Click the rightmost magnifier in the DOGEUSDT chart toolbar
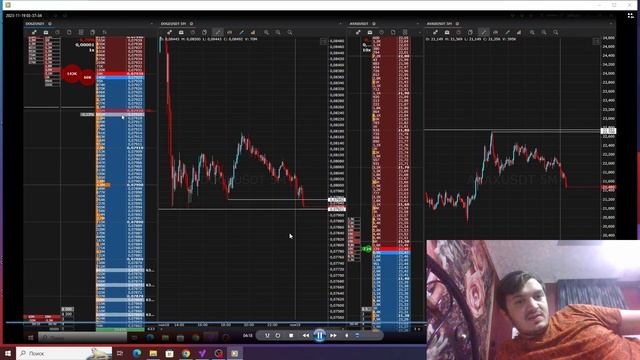 289,32
